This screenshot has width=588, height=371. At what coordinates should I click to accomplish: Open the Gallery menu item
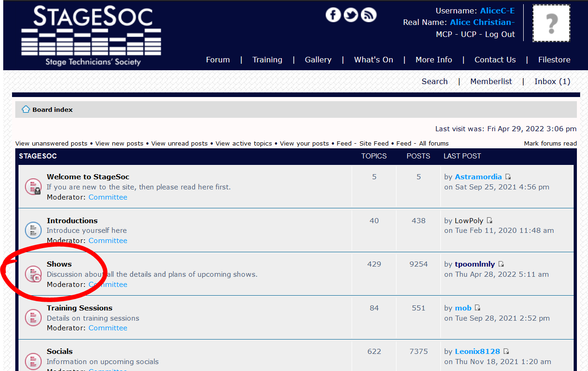[x=318, y=60]
